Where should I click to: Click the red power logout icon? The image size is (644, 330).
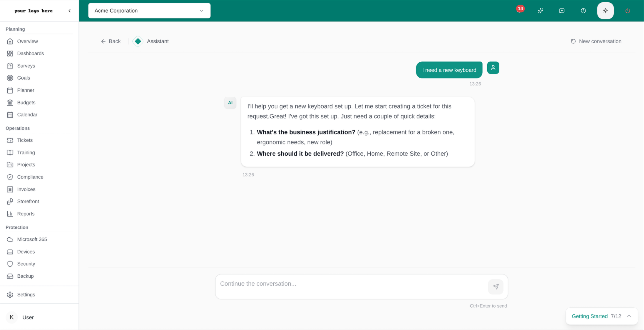(x=628, y=11)
